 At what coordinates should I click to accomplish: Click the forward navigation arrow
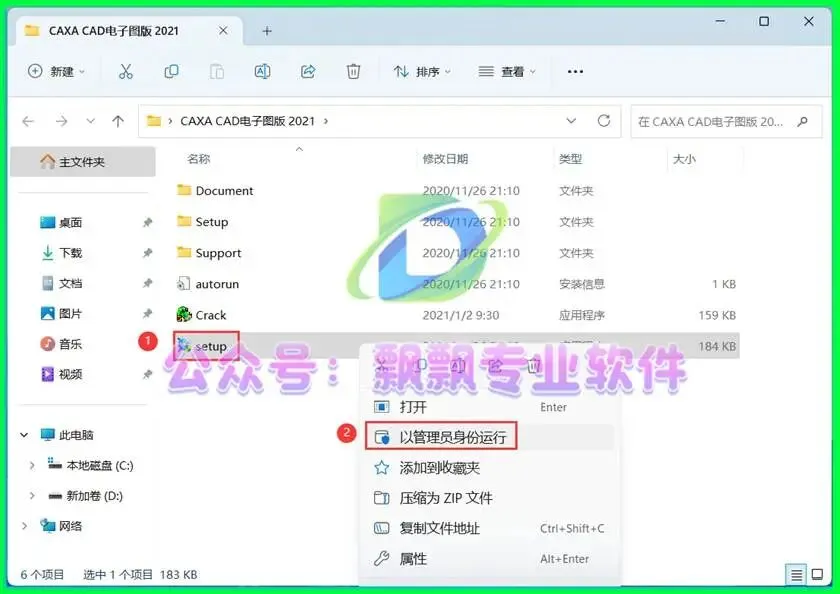(62, 122)
